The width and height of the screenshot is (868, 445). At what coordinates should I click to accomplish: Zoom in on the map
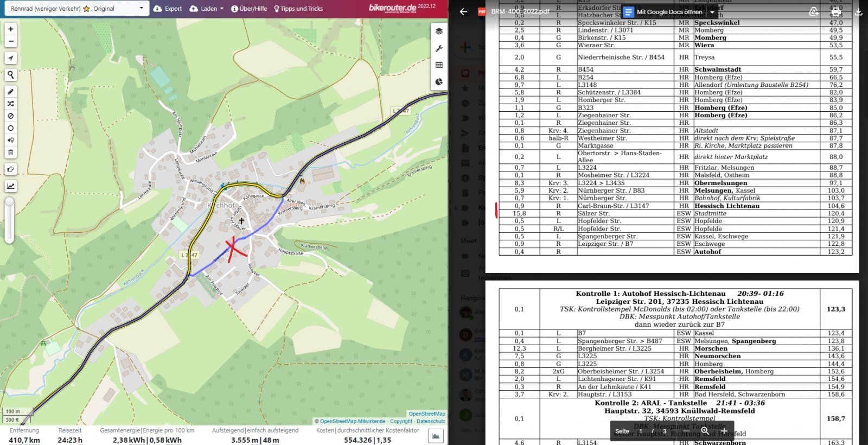[10, 29]
